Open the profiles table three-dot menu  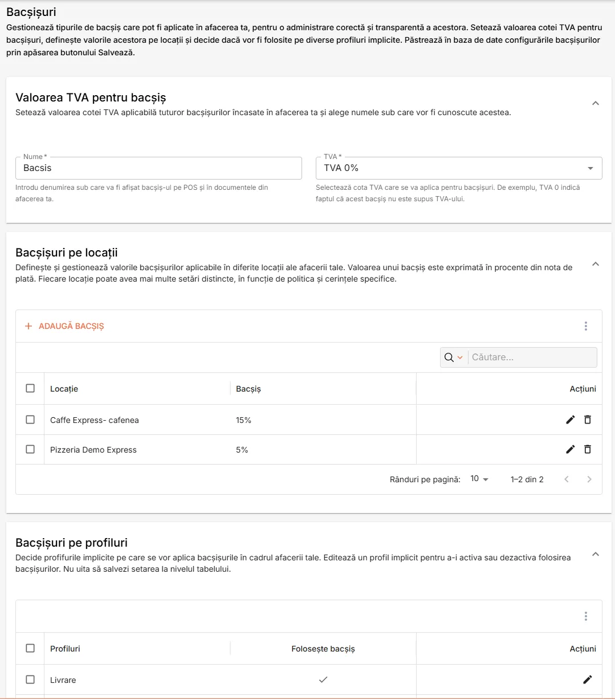585,616
